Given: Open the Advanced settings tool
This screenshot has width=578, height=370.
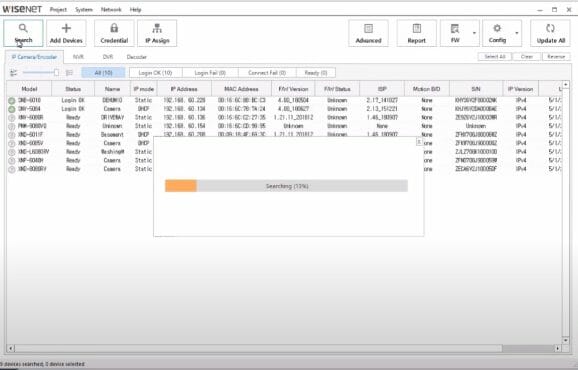Looking at the screenshot, I should click(x=368, y=33).
